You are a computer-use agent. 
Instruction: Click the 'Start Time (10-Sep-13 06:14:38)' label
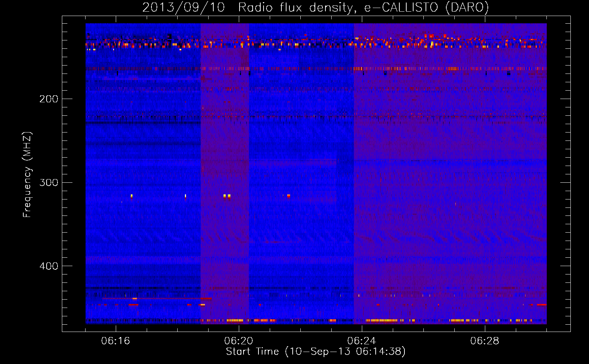pyautogui.click(x=316, y=352)
